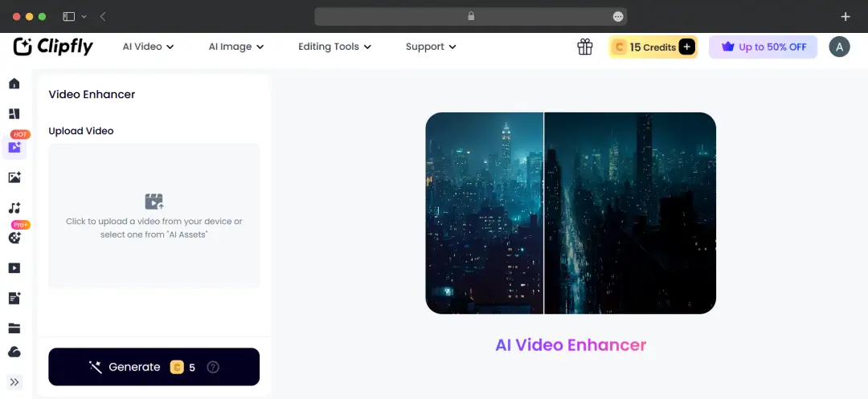The image size is (868, 399).
Task: Click the 'Video Enhancer' heading
Action: click(x=92, y=95)
